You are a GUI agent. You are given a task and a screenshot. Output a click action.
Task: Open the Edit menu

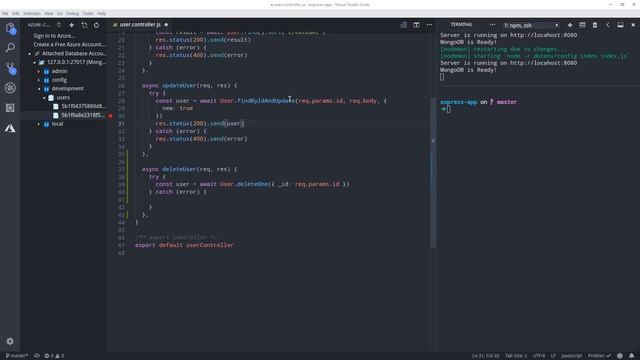pyautogui.click(x=16, y=13)
